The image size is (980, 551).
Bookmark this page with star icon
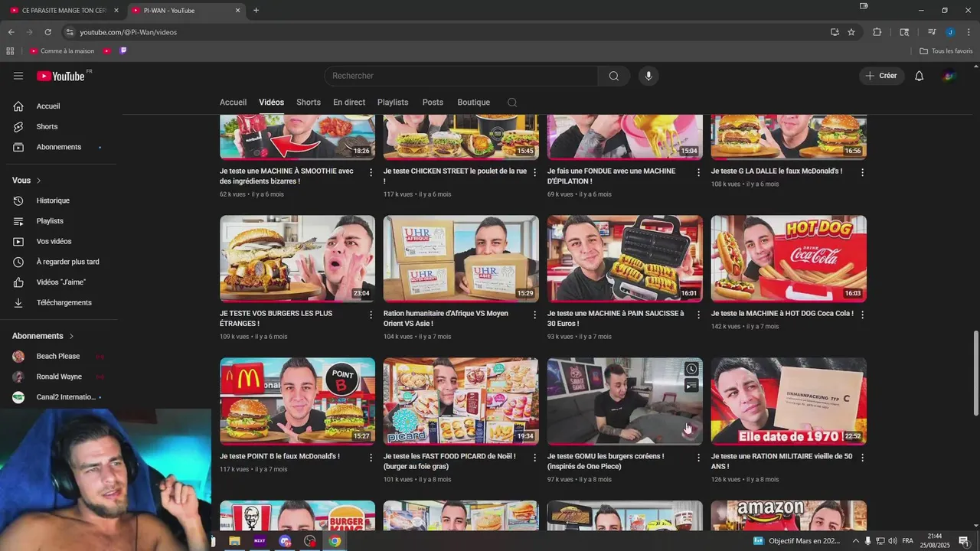[x=851, y=32]
